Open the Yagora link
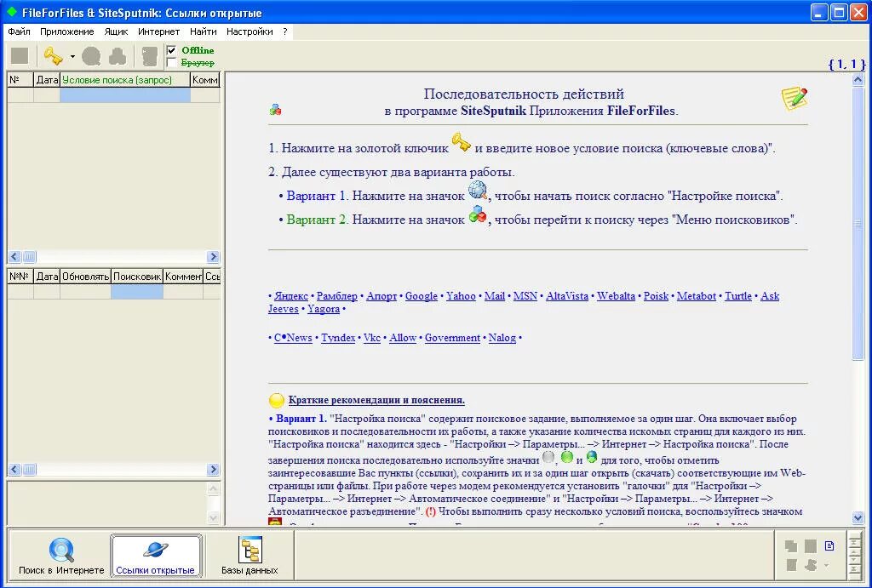 click(323, 309)
